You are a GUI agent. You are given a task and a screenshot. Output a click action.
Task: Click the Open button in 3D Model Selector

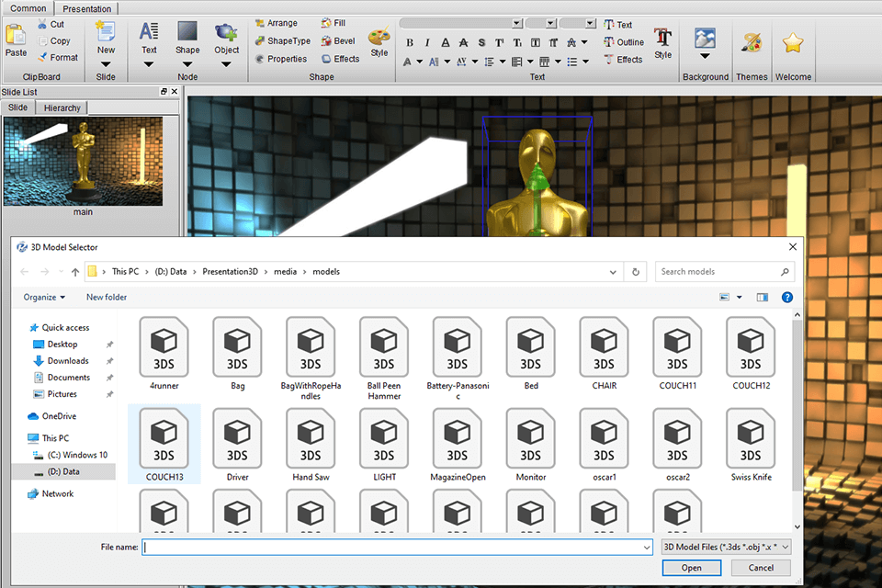click(691, 568)
